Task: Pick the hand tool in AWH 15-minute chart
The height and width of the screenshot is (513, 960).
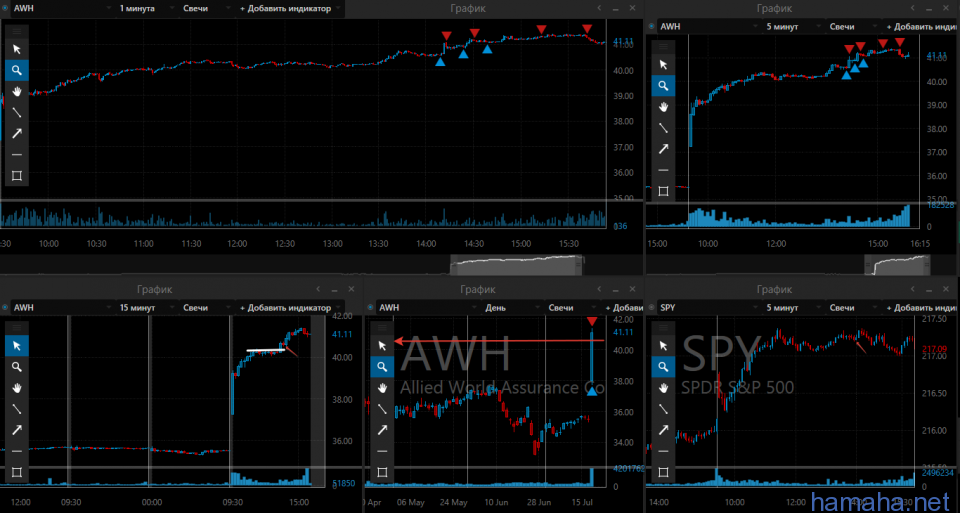Action: coord(17,388)
